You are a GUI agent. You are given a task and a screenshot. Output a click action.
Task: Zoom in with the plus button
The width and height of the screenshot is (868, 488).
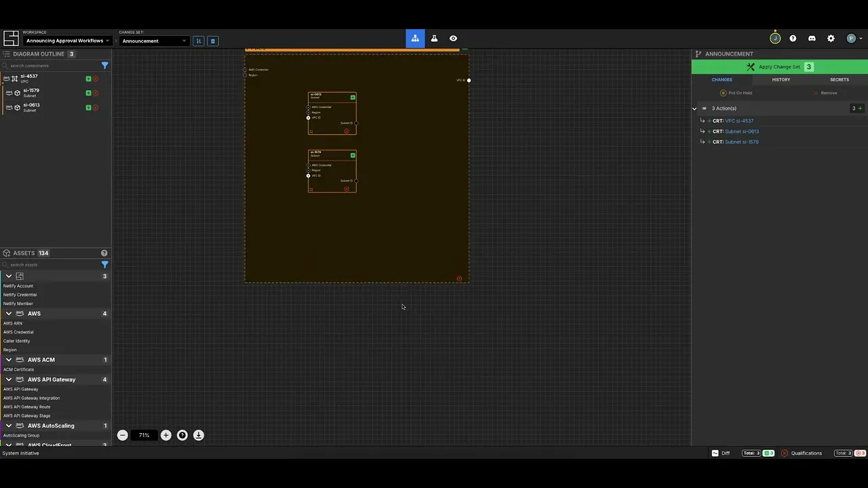(x=166, y=435)
